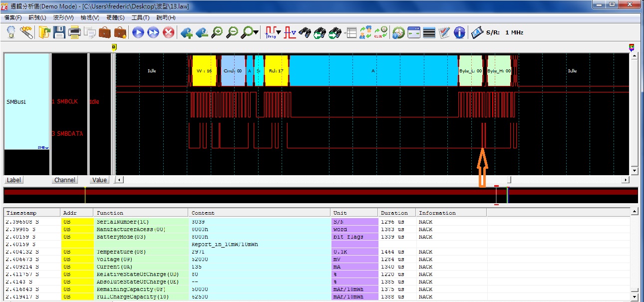Find previous with left-arrow binoculars icon
Image resolution: width=644 pixels, height=302 pixels.
pos(321,32)
